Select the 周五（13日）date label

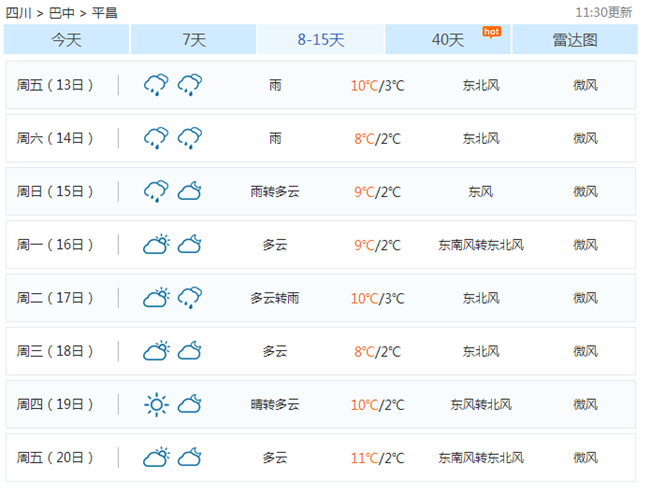55,85
